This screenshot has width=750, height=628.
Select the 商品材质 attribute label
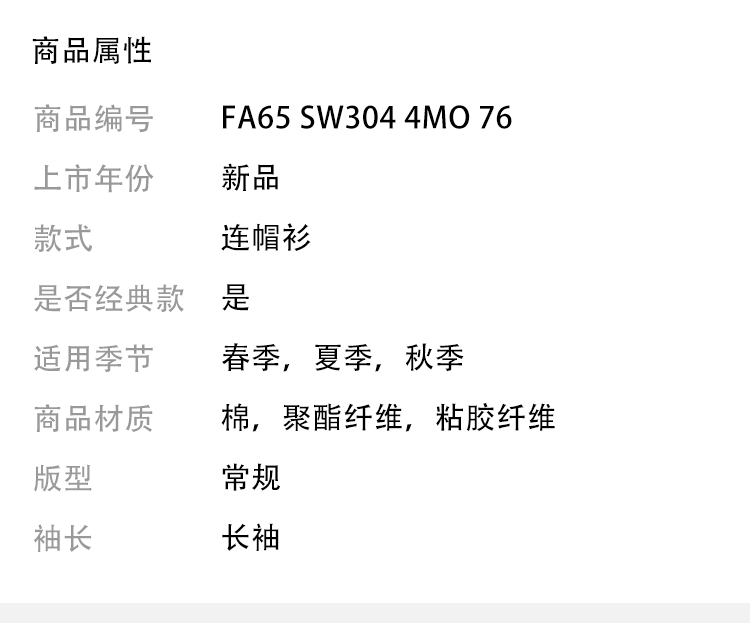(x=93, y=418)
